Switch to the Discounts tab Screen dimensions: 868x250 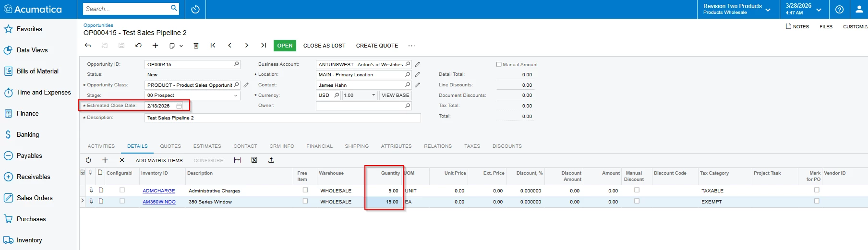(x=507, y=146)
